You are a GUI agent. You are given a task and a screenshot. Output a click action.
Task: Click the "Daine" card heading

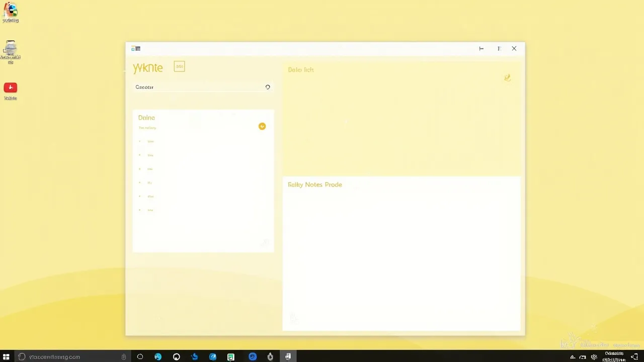(x=146, y=118)
